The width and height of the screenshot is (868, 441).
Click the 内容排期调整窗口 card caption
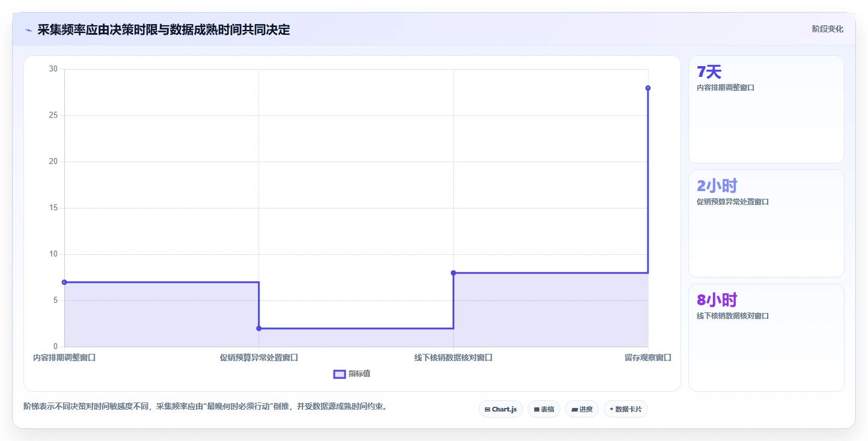tap(725, 88)
